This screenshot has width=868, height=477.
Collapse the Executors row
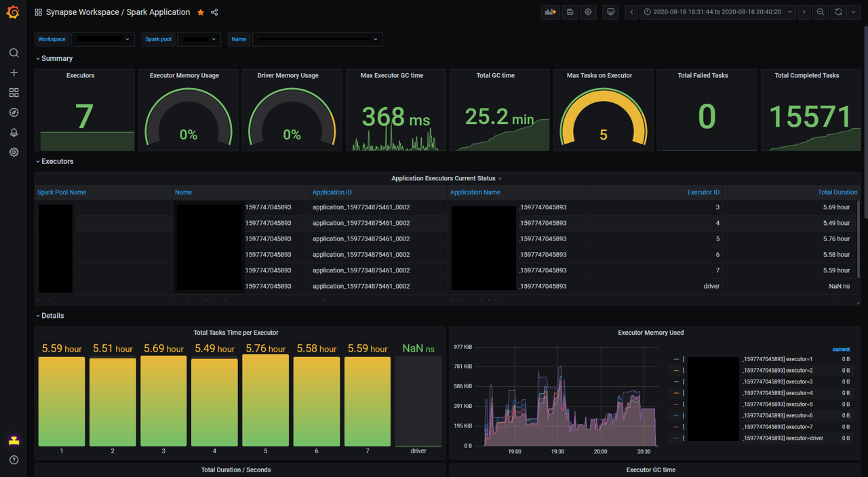click(54, 162)
